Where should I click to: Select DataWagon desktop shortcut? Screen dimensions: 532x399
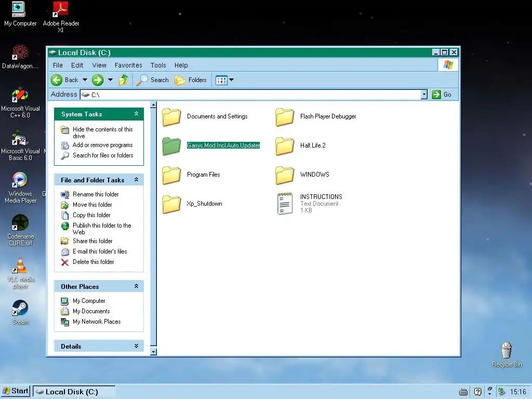(20, 57)
